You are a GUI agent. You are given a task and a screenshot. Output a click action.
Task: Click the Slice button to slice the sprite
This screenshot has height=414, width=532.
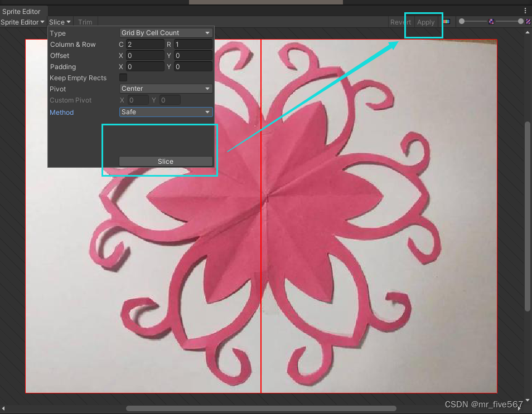(x=165, y=161)
